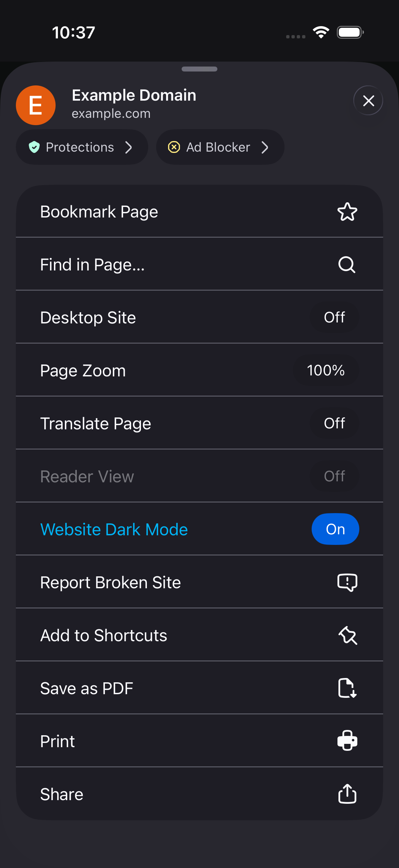
Task: Expand the Ad Blocker chevron
Action: pyautogui.click(x=265, y=147)
